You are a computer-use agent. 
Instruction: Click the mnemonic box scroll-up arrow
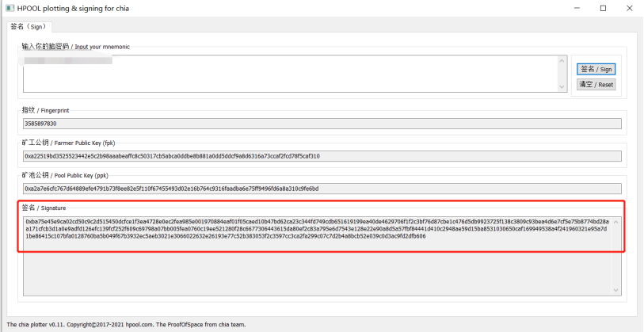pos(562,60)
